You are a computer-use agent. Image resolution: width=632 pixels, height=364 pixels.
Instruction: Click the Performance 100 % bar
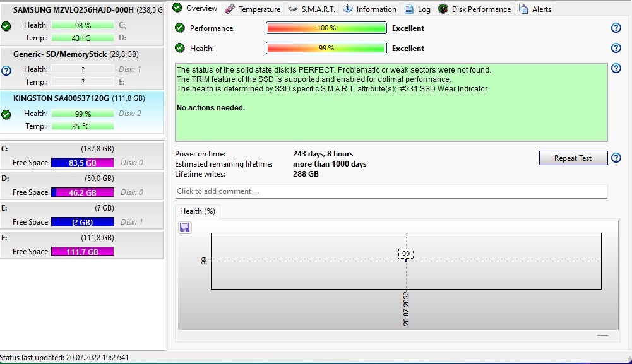click(x=326, y=28)
